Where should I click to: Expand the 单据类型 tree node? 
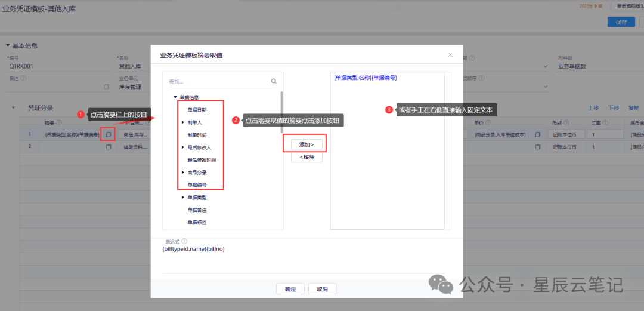point(183,198)
